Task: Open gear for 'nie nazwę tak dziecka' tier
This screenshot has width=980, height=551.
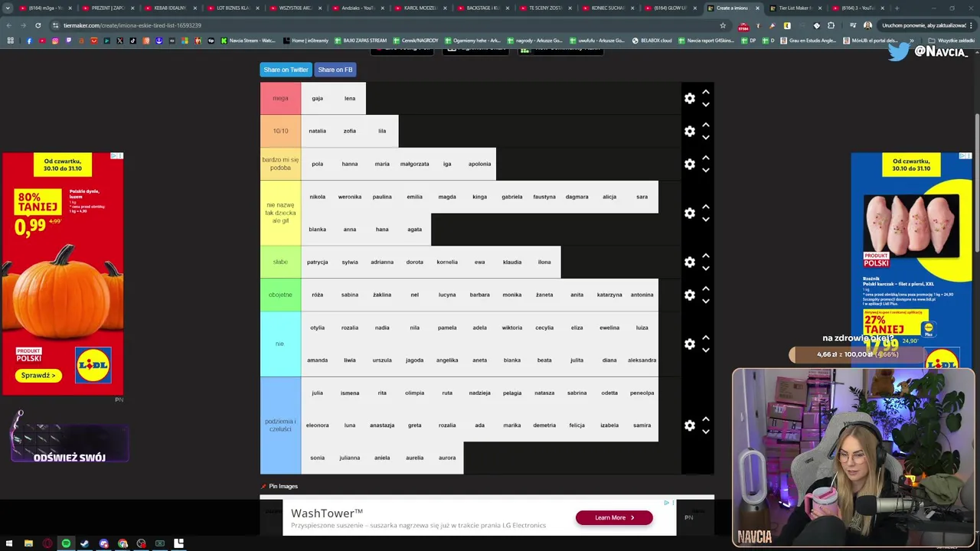Action: click(690, 213)
